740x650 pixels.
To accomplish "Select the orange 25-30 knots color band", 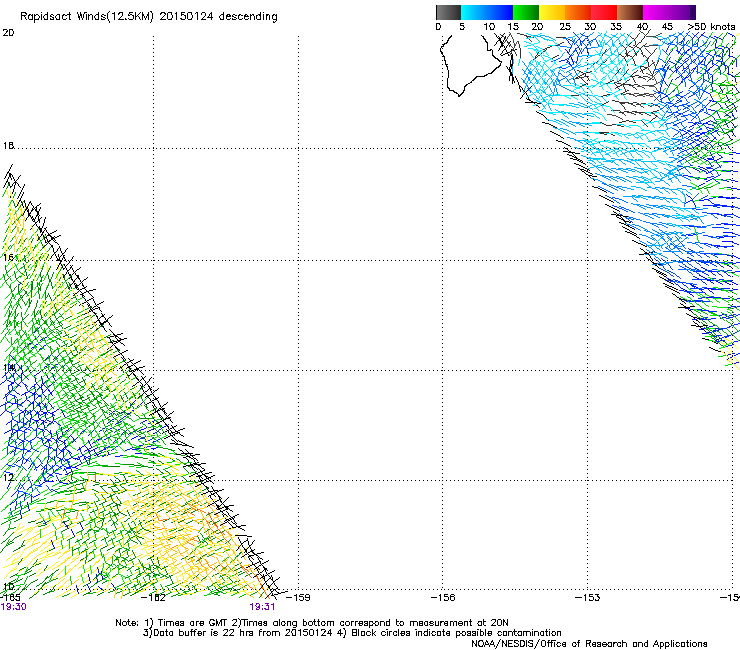I will [x=578, y=12].
